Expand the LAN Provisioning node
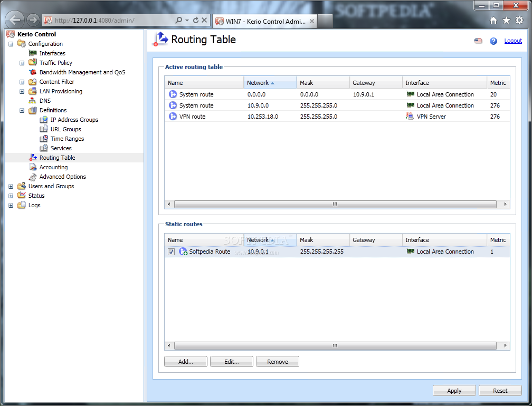Viewport: 532px width, 406px height. [22, 91]
